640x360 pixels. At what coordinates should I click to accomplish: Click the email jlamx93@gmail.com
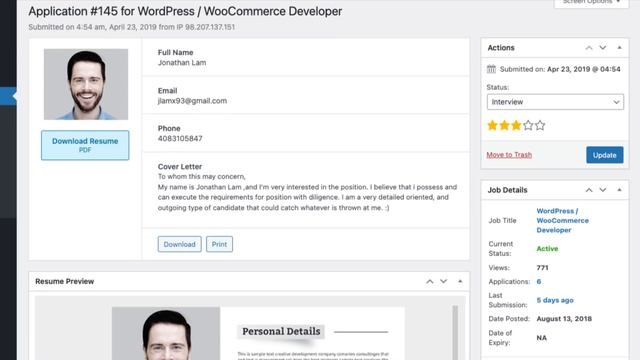pyautogui.click(x=192, y=101)
